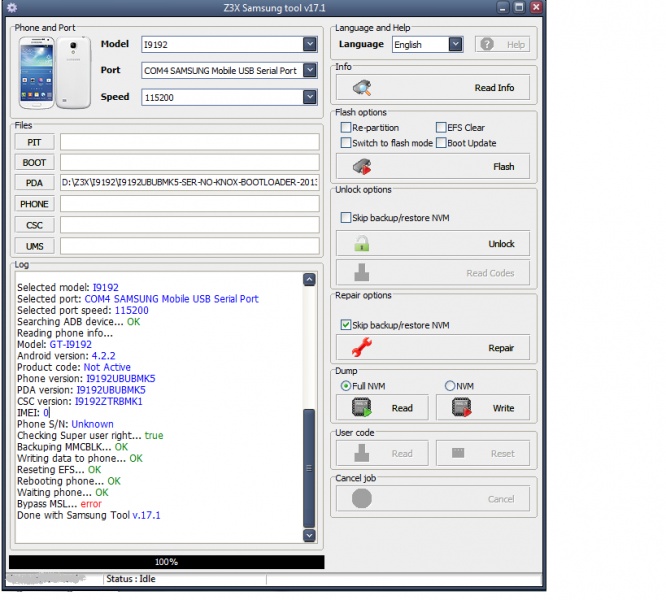666x600 pixels.
Task: Click the question mark Help icon
Action: [487, 44]
